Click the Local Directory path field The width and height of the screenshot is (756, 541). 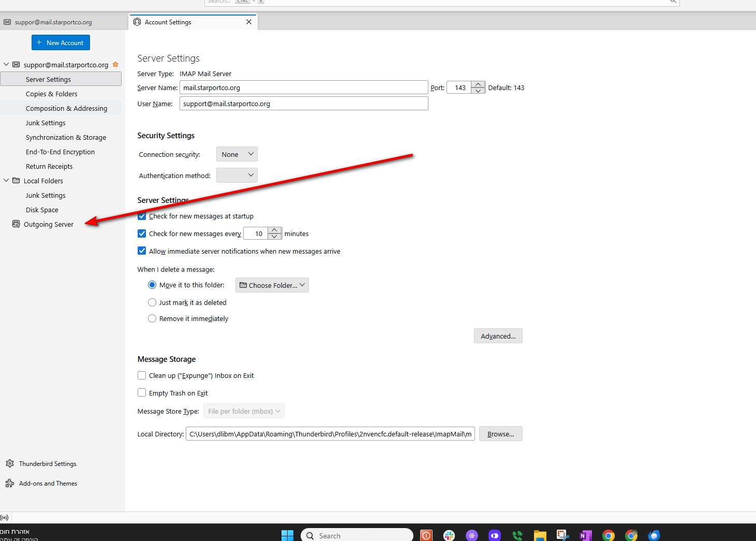pos(331,434)
